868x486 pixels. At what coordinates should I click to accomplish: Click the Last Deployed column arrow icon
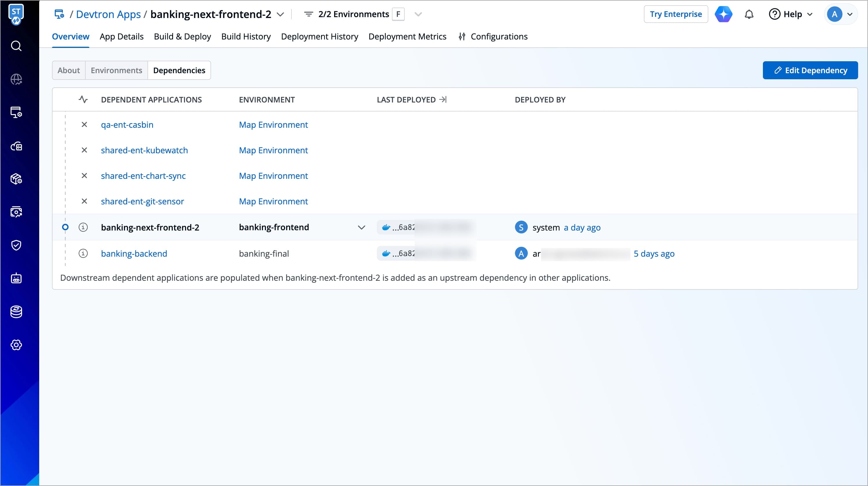click(443, 99)
